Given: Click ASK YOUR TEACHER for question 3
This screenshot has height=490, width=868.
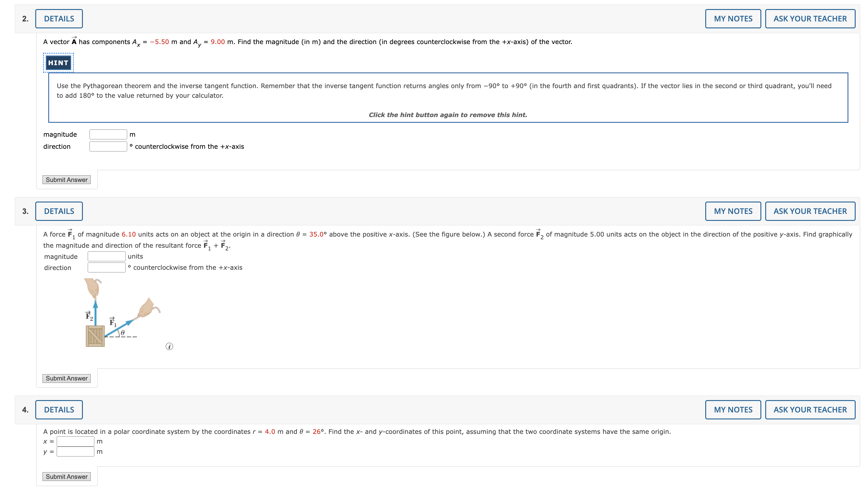Looking at the screenshot, I should coord(810,211).
